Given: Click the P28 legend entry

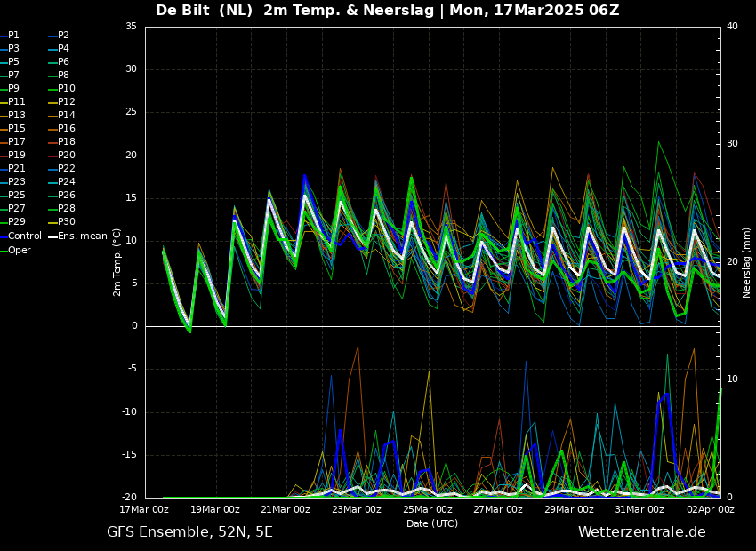Looking at the screenshot, I should click(x=66, y=209).
